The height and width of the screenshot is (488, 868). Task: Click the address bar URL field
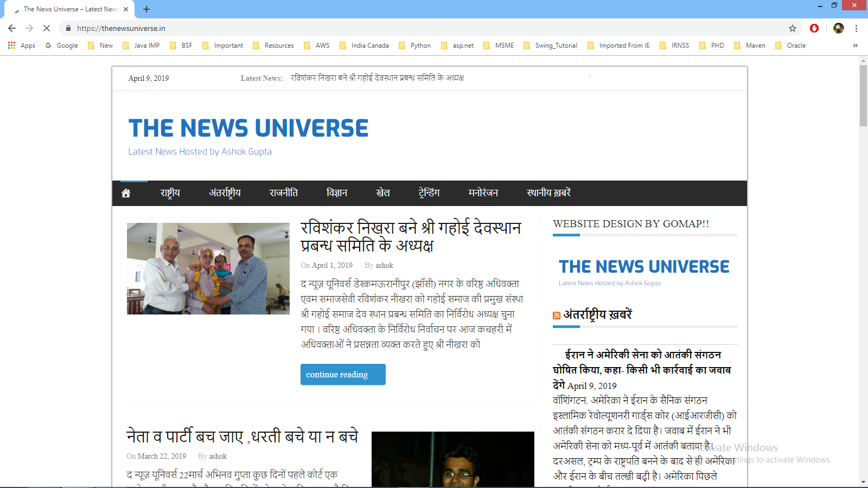423,28
